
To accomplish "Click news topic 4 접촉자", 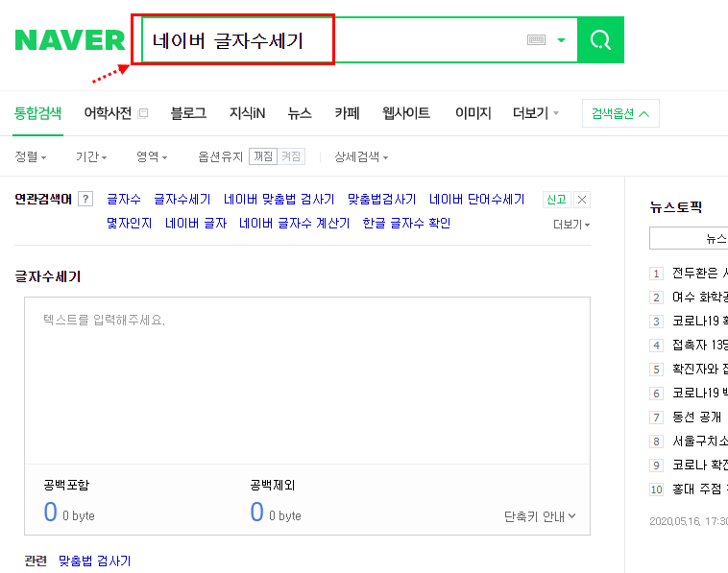I will 700,346.
